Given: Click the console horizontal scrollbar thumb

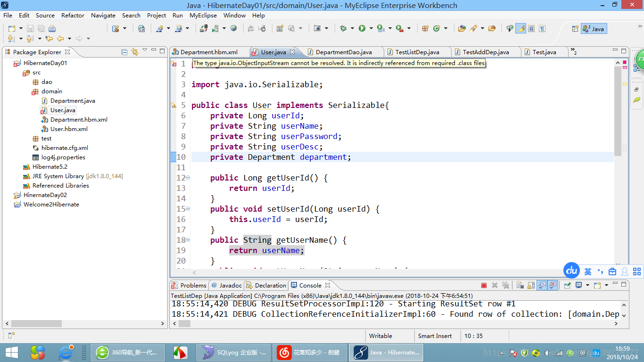Looking at the screenshot, I should pyautogui.click(x=184, y=324).
